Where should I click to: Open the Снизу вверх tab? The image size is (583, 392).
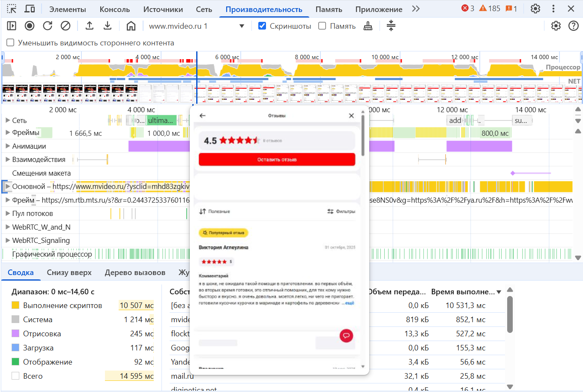click(69, 272)
